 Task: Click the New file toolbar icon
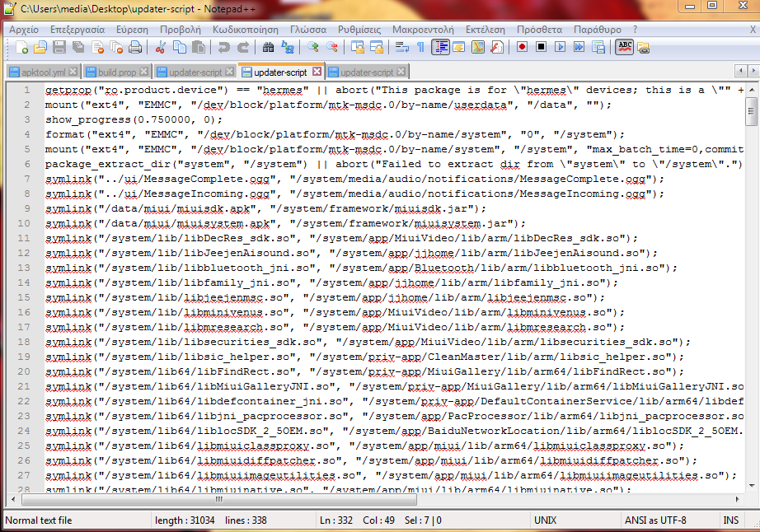click(x=21, y=47)
